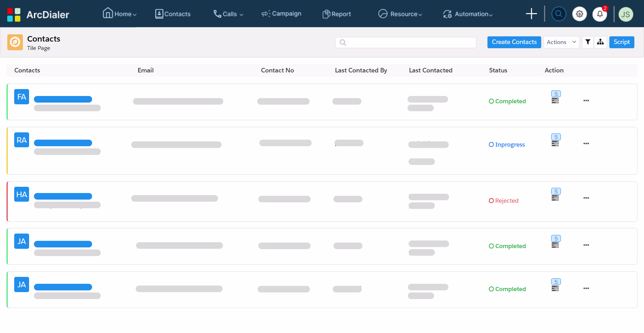This screenshot has height=333, width=644.
Task: Open more options for the FA row
Action: (x=586, y=100)
